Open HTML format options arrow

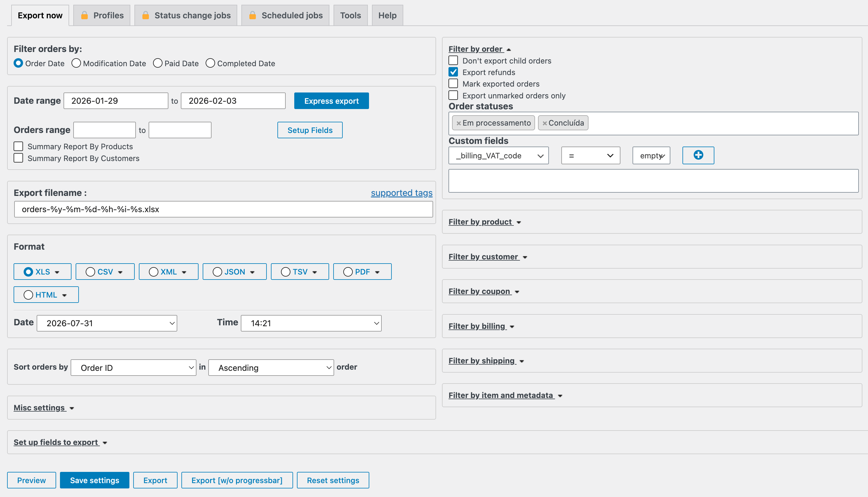click(64, 295)
